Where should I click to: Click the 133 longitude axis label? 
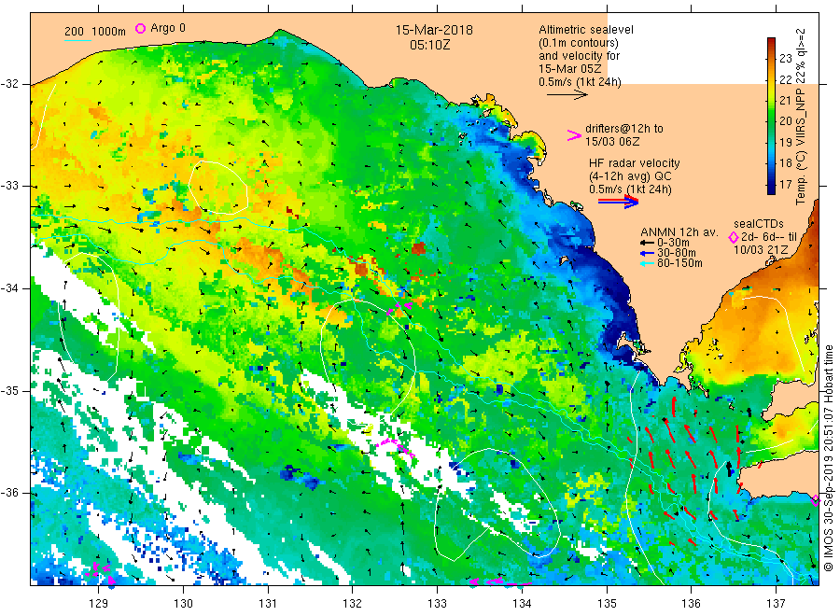(437, 604)
